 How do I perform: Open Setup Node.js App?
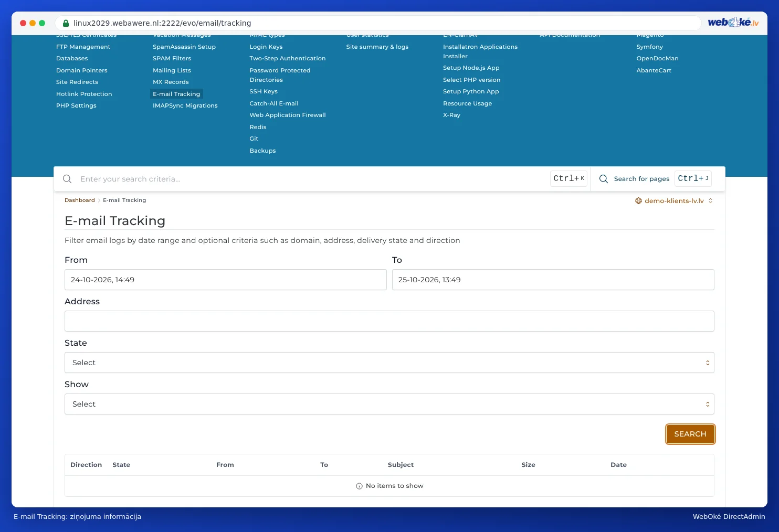pos(471,68)
